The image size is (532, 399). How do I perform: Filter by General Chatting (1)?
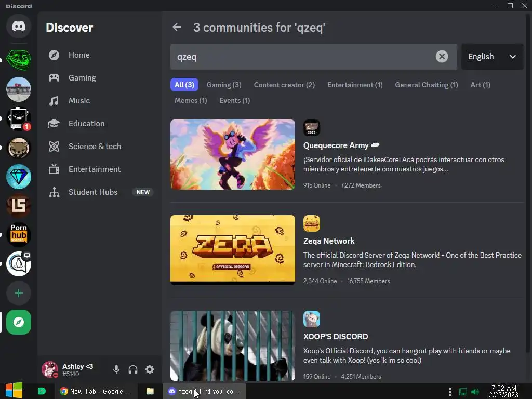click(x=427, y=85)
